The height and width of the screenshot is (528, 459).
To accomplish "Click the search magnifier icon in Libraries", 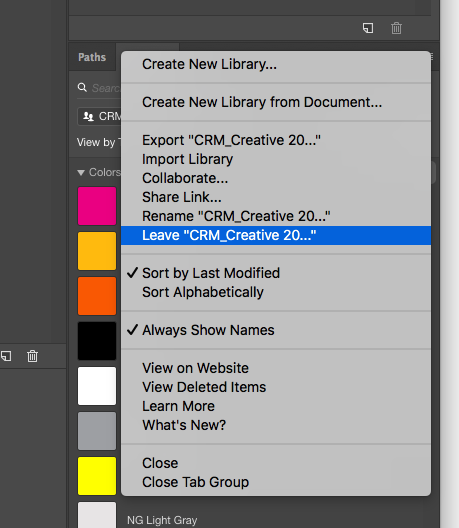I will coord(82,88).
